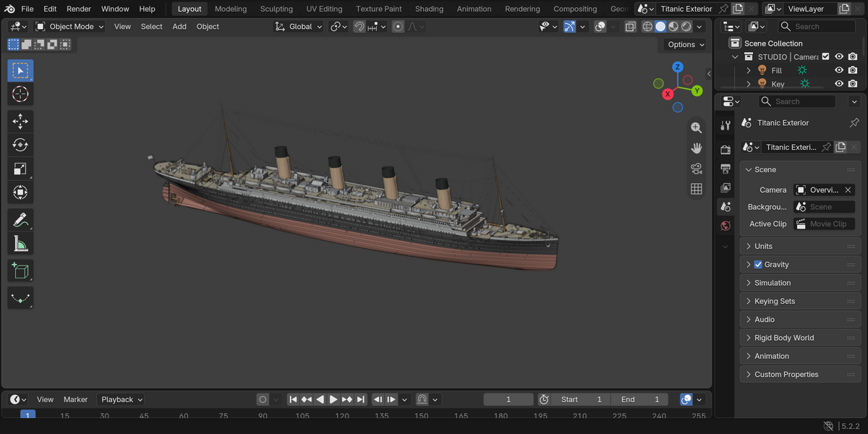
Task: Select the Annotate tool
Action: pos(20,220)
